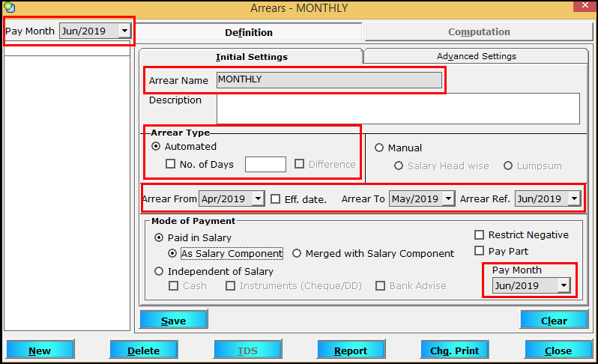The height and width of the screenshot is (364, 598).
Task: Click into the Description text box
Action: click(x=398, y=109)
